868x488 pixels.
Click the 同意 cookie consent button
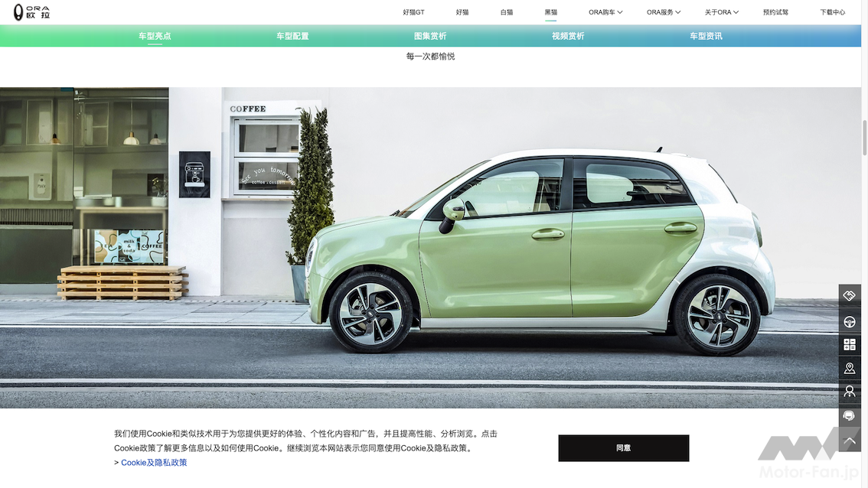623,448
